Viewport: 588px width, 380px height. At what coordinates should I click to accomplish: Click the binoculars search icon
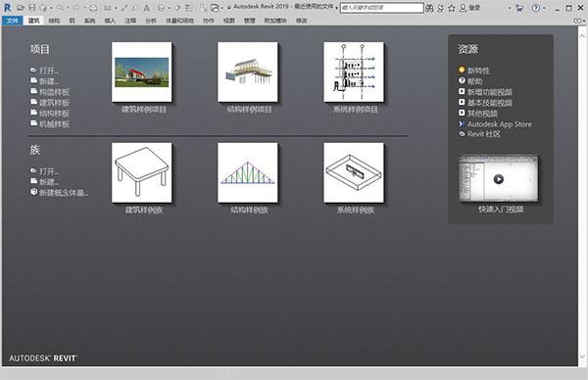[x=429, y=8]
